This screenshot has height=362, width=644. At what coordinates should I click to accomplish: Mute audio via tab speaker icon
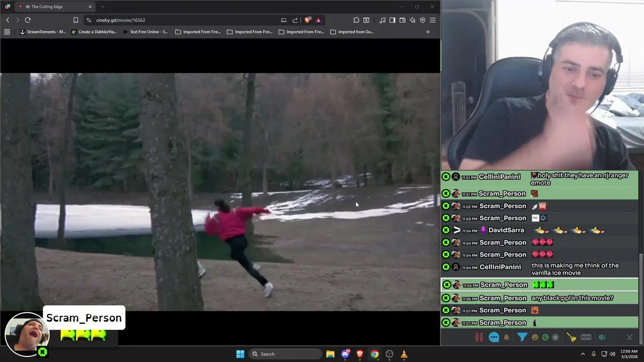pos(27,7)
